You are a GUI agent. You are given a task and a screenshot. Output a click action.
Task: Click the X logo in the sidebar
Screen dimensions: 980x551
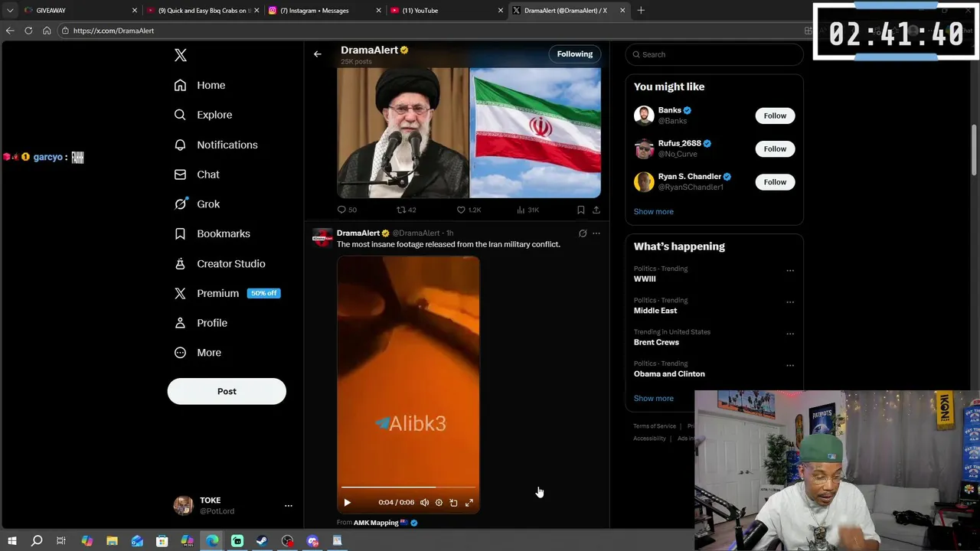181,55
